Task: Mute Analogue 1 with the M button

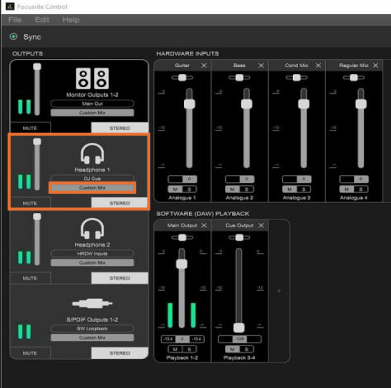Action: tap(175, 189)
